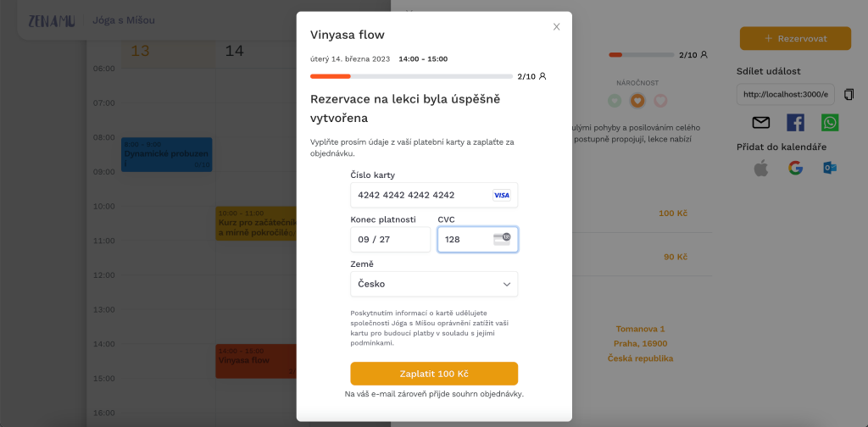
Task: Select the orange heart difficulty level
Action: point(637,101)
